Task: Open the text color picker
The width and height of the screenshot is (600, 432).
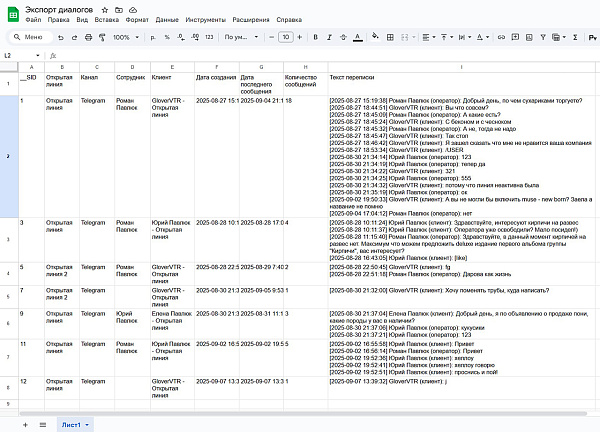Action: tap(358, 37)
